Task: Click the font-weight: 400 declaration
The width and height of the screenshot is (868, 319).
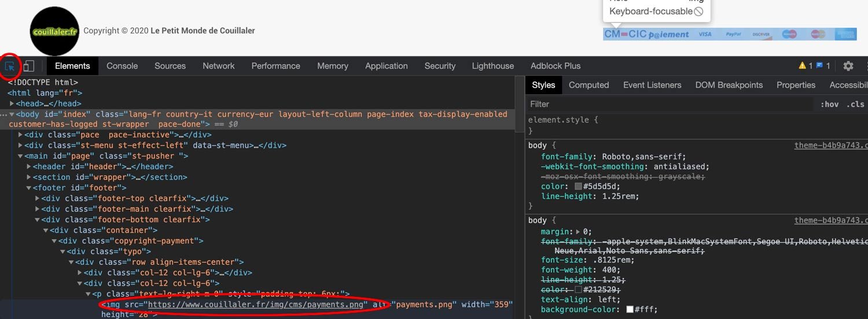Action: pyautogui.click(x=580, y=270)
